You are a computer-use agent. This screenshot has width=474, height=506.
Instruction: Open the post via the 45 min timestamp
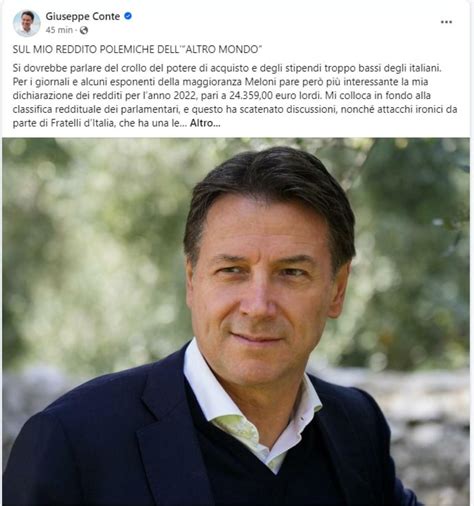point(59,30)
